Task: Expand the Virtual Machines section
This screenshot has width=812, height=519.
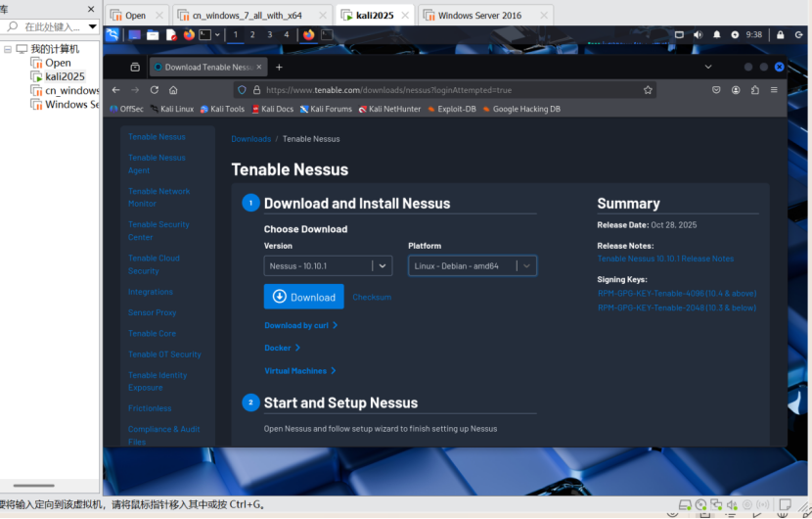Action: (299, 371)
